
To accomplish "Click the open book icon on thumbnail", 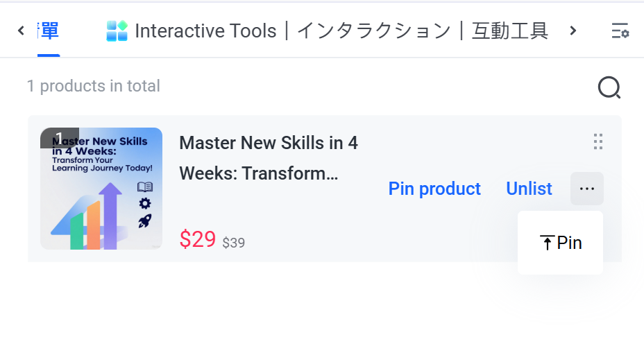I will [x=145, y=187].
